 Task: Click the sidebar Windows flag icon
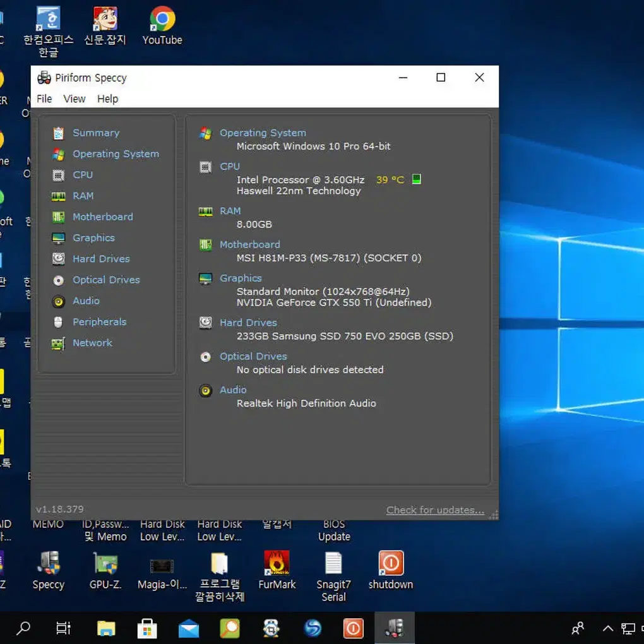58,155
